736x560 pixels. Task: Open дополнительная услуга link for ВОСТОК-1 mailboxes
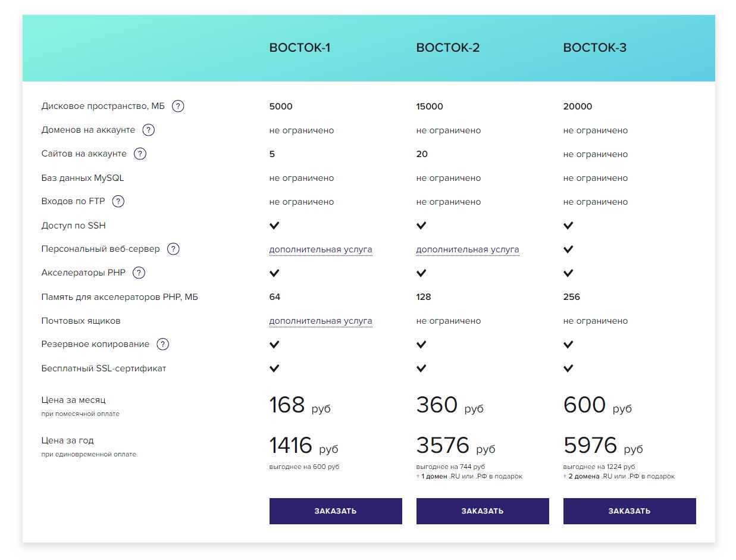tap(321, 321)
